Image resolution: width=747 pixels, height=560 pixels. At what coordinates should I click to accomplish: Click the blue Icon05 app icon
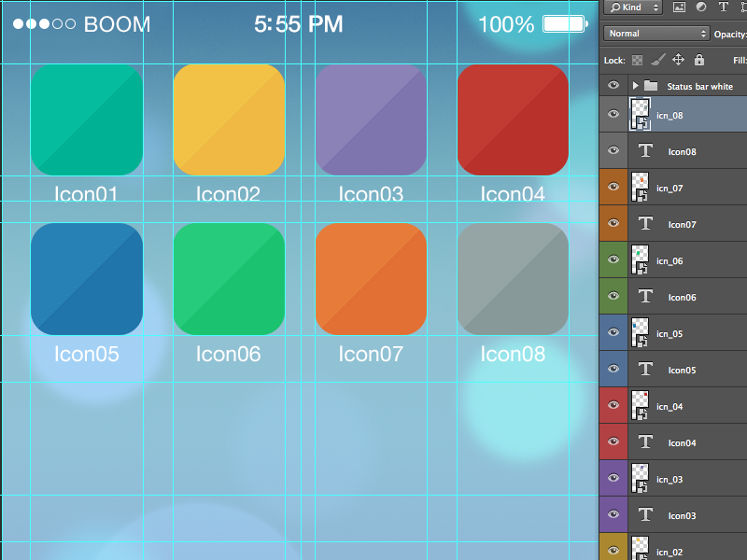(87, 279)
